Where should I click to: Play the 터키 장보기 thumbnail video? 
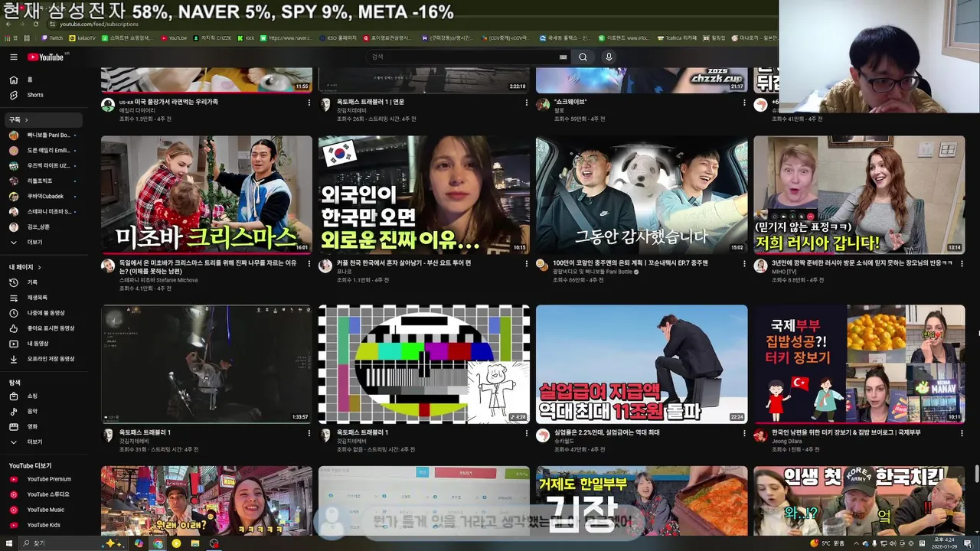pyautogui.click(x=859, y=364)
